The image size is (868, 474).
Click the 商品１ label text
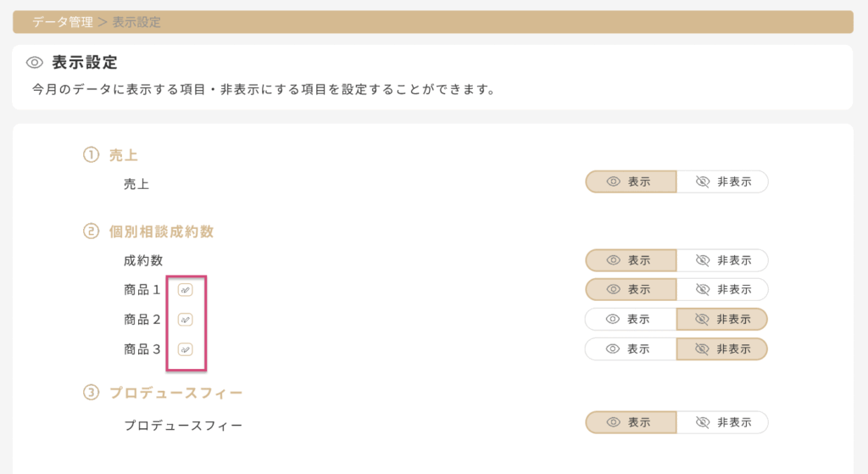click(x=142, y=290)
